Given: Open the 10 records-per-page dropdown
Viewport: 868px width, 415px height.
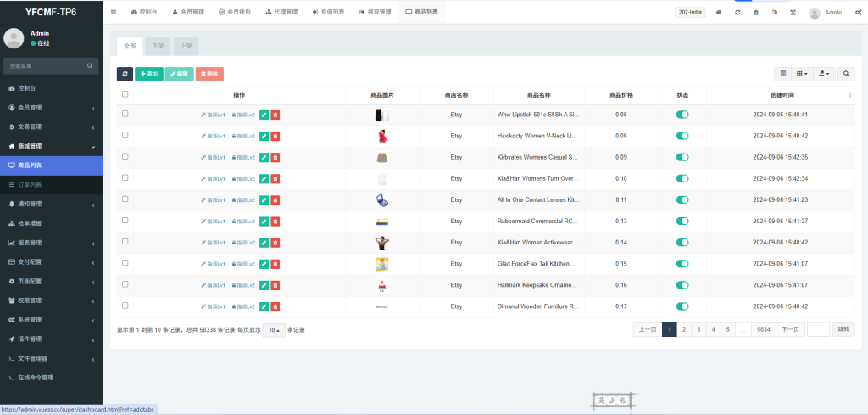Looking at the screenshot, I should 273,329.
